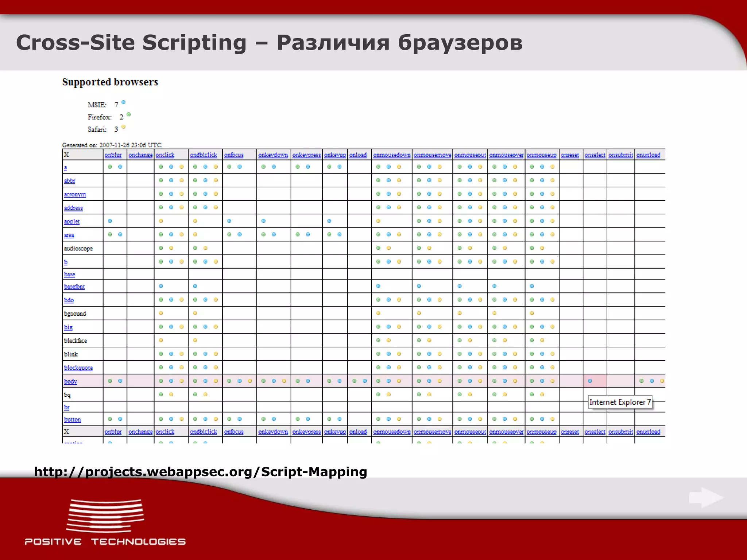Viewport: 747px width, 560px height.
Task: Click onkeypress link in lower header row
Action: coord(307,432)
